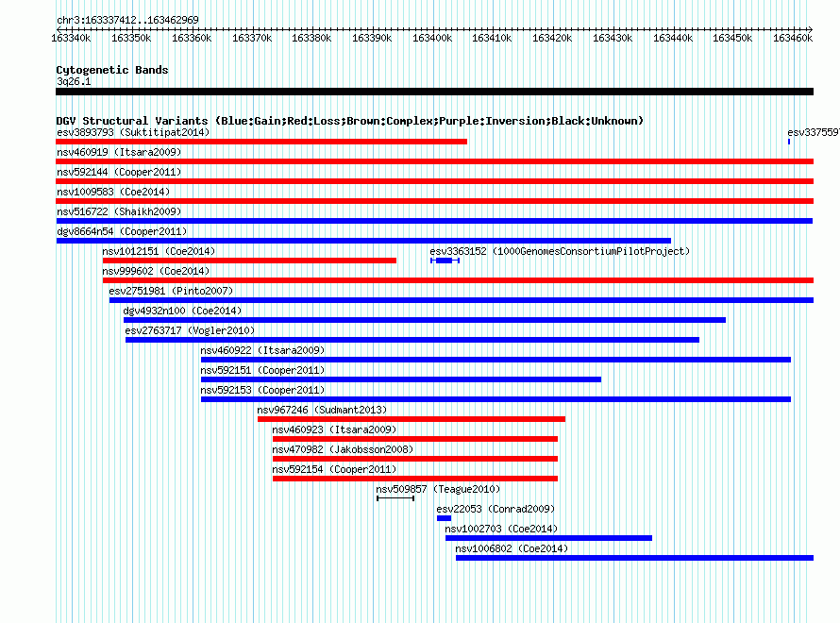The height and width of the screenshot is (623, 840).
Task: Select the red loss bar of nsv592154
Action: pyautogui.click(x=415, y=479)
